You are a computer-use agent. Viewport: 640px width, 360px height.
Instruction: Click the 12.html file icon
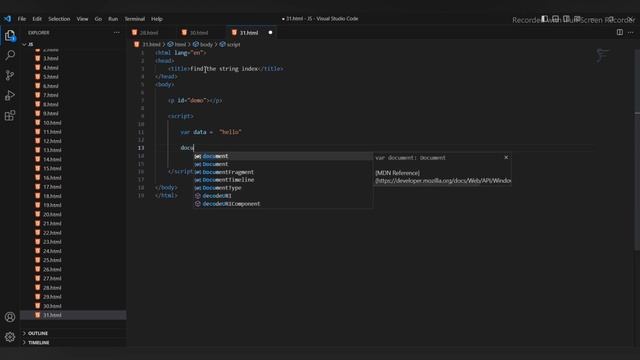pyautogui.click(x=38, y=141)
